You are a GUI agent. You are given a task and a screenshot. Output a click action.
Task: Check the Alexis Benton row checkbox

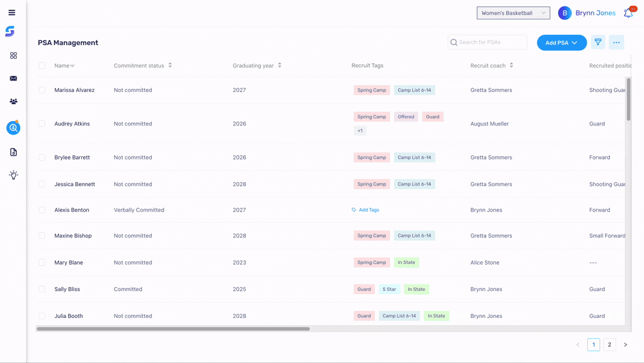pos(42,210)
